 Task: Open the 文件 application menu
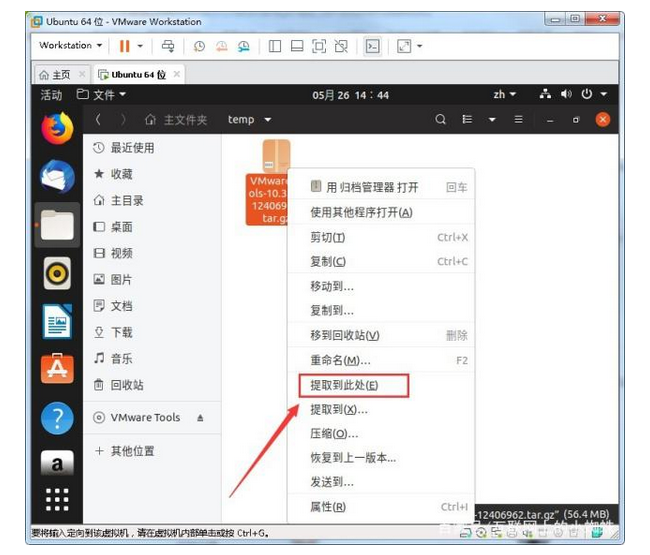101,95
